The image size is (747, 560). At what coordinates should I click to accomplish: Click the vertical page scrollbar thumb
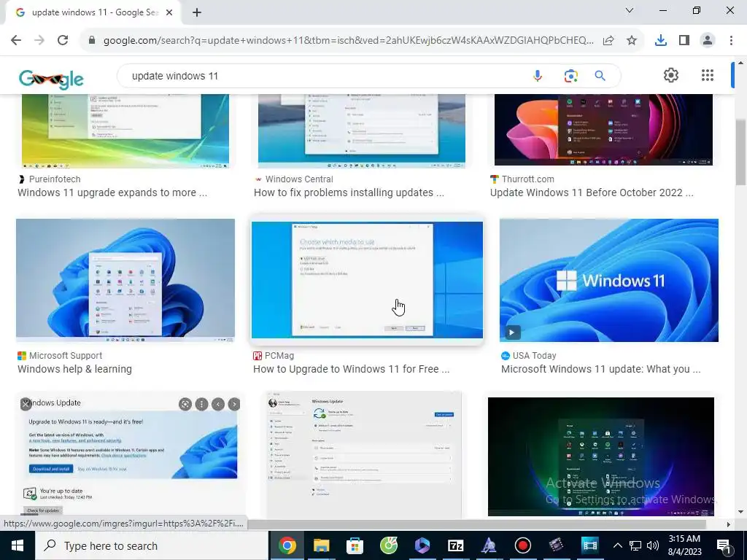pos(740,152)
